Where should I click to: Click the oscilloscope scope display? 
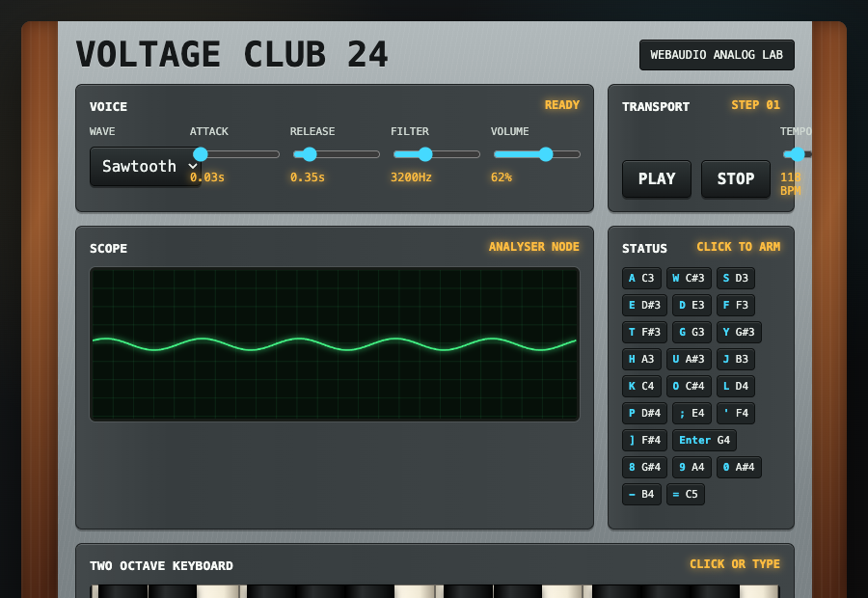click(x=335, y=344)
